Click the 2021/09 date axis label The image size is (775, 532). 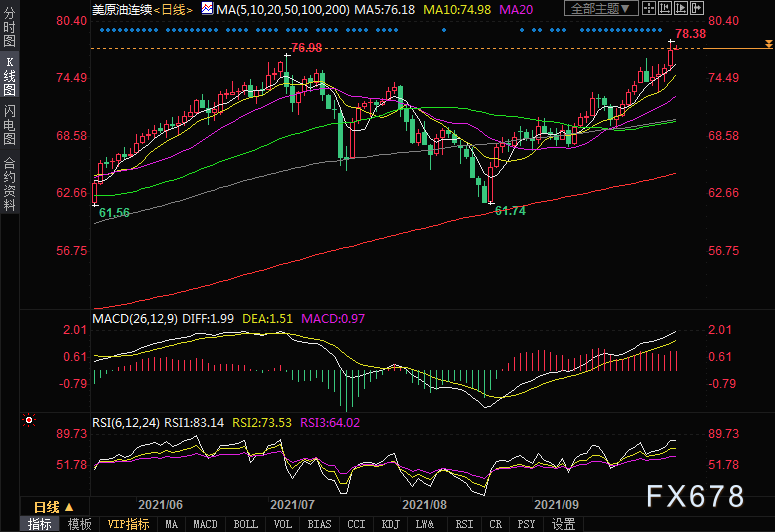[556, 505]
